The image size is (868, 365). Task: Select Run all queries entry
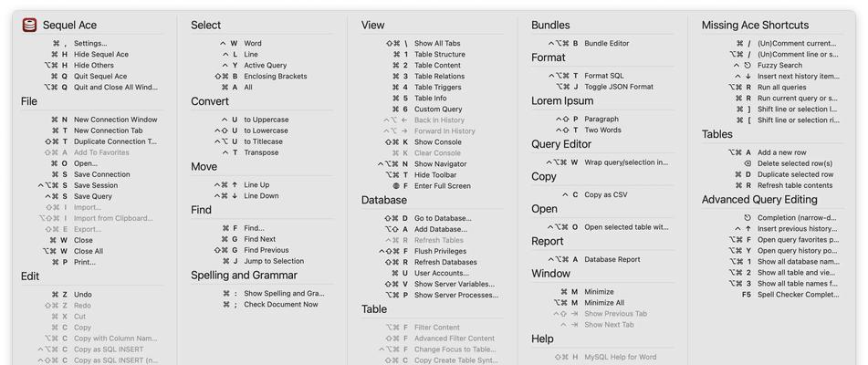click(x=781, y=88)
